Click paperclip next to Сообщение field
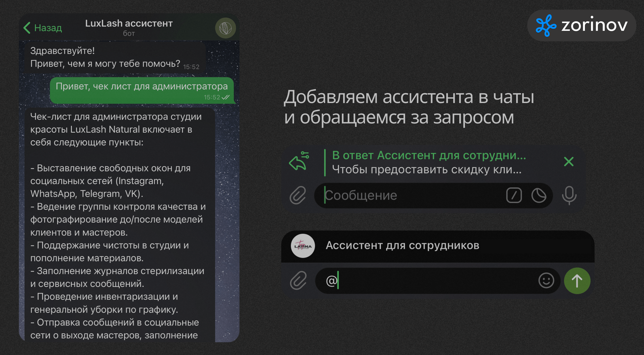Screen dimensions: 644x355 pos(298,195)
